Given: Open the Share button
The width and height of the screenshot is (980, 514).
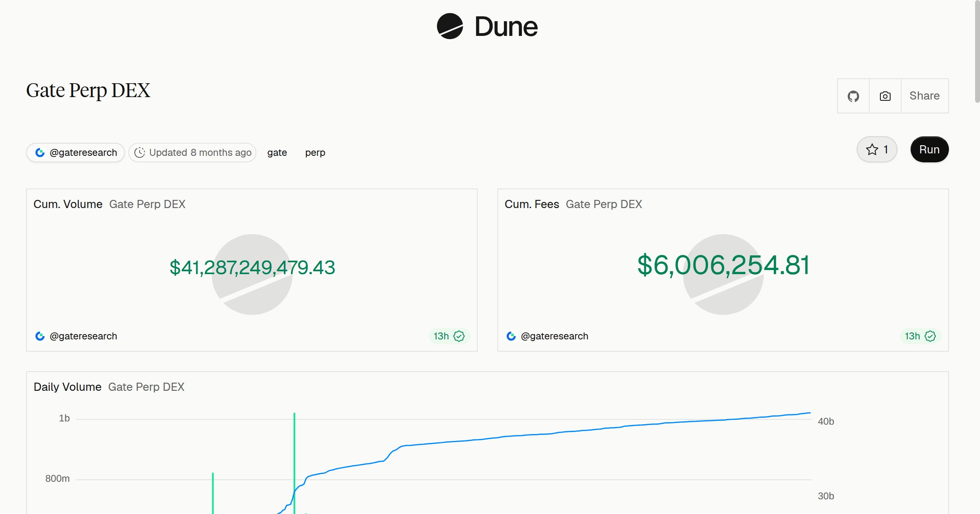Looking at the screenshot, I should [925, 96].
